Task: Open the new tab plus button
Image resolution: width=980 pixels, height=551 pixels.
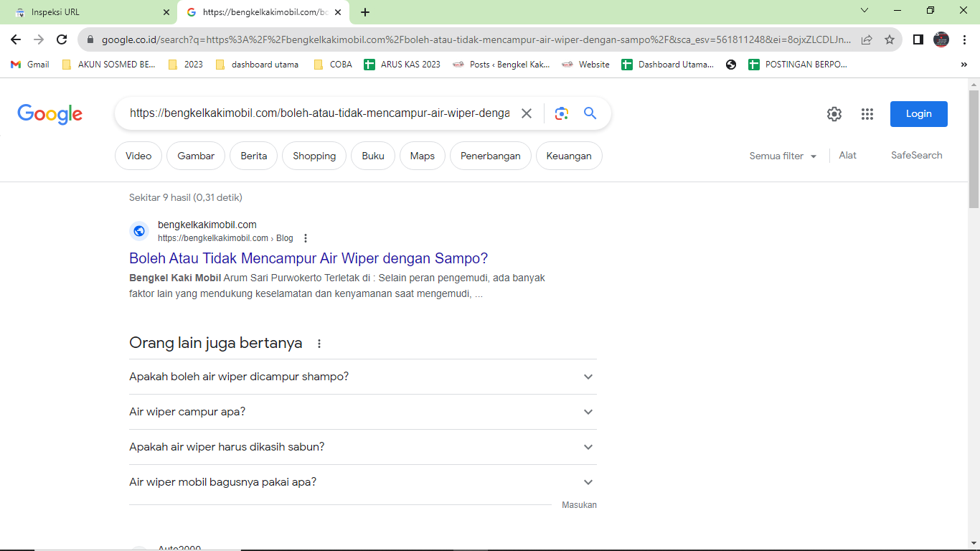Action: (x=365, y=12)
